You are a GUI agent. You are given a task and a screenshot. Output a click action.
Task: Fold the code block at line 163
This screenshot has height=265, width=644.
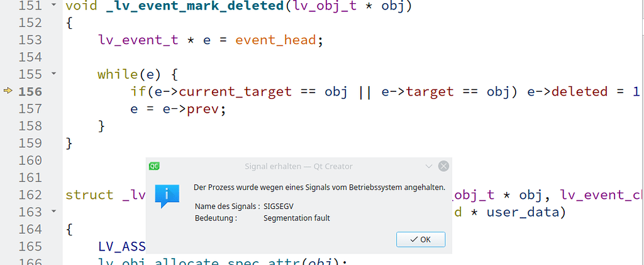pos(53,211)
